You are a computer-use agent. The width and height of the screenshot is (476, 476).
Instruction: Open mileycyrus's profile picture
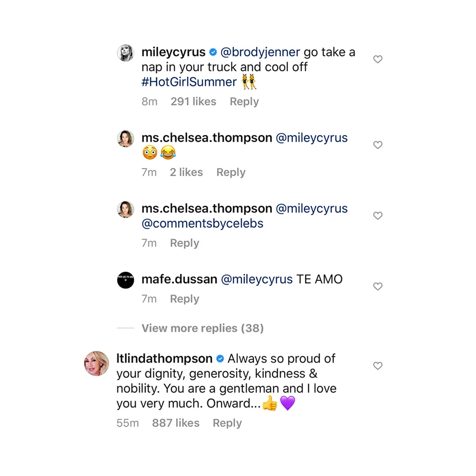pyautogui.click(x=125, y=53)
